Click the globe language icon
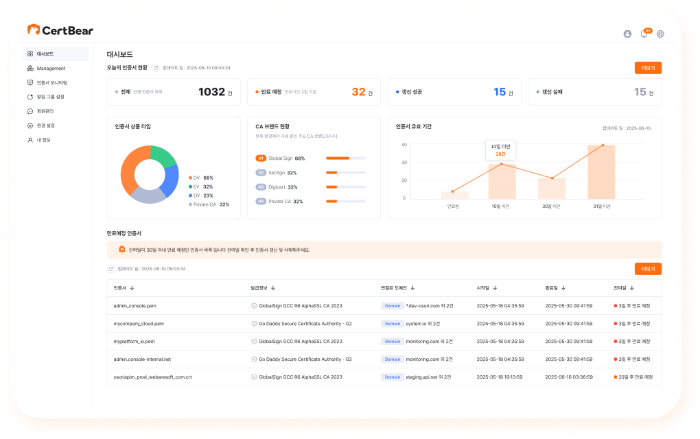The width and height of the screenshot is (700, 439). (x=660, y=34)
